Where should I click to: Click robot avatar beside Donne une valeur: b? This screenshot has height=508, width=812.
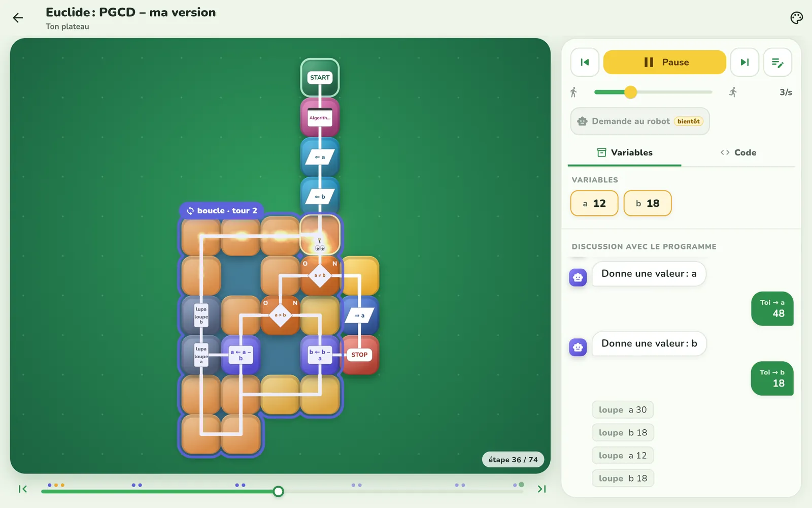(x=578, y=347)
